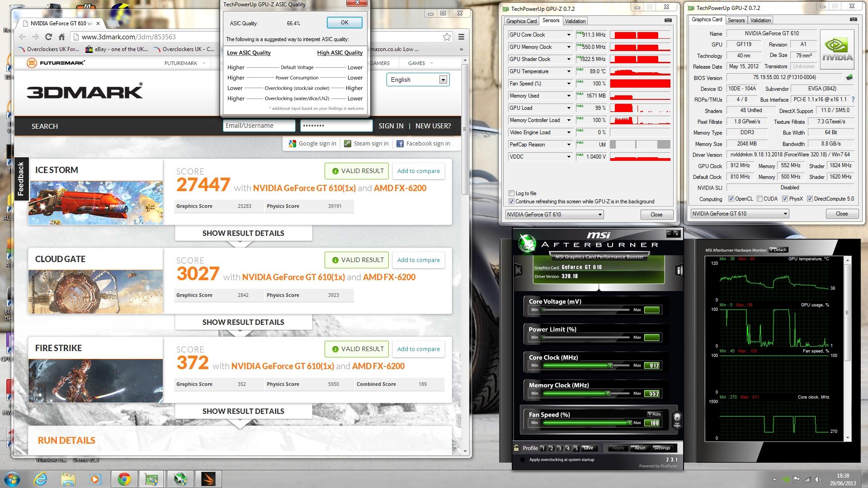Take a screenshot in the GPU-Z Sensors window
The width and height of the screenshot is (868, 488).
pyautogui.click(x=668, y=20)
